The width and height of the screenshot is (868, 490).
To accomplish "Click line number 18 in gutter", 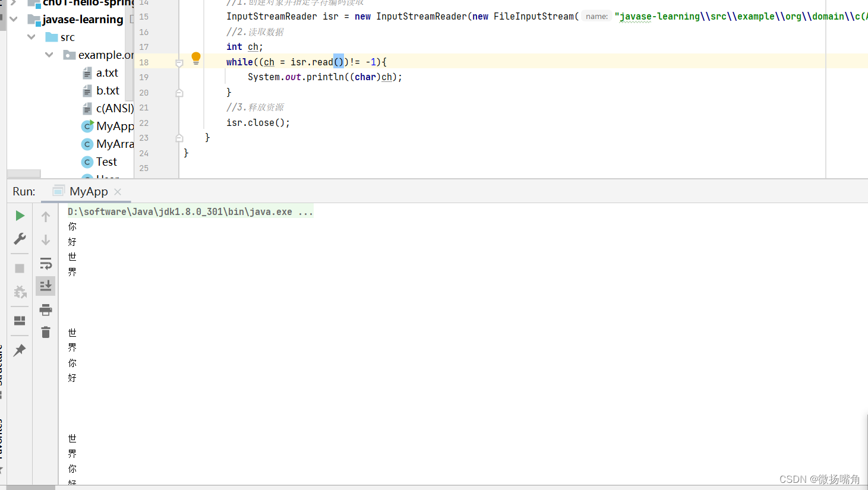I will tap(144, 62).
